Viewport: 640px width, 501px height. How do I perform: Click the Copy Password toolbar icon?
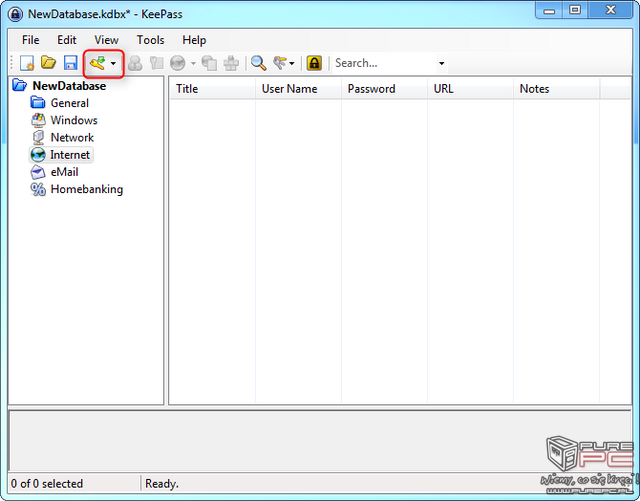tap(156, 63)
